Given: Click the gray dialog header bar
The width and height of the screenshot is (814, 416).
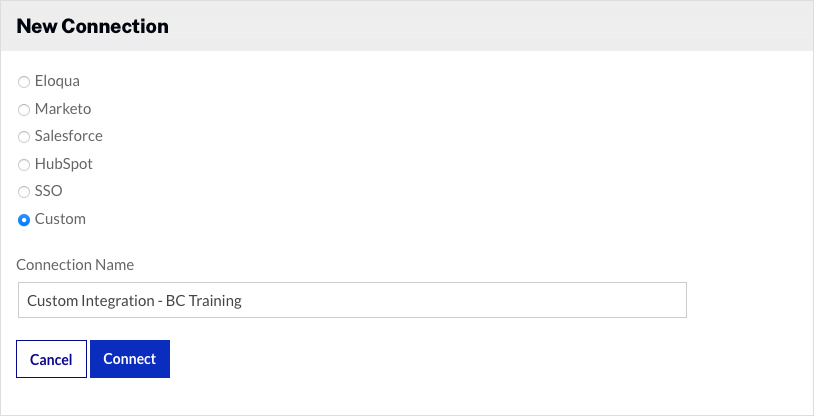Looking at the screenshot, I should [x=500, y=26].
